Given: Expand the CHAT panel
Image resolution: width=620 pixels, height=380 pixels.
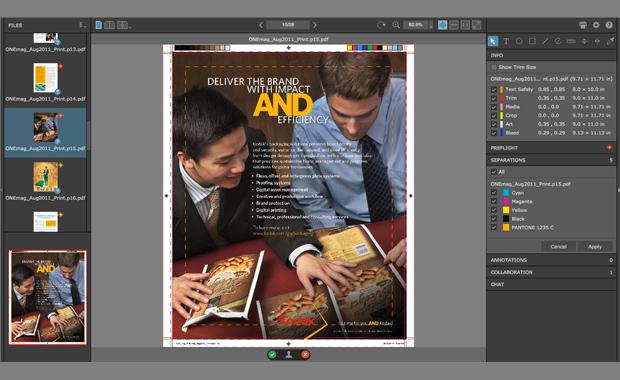Looking at the screenshot, I should tap(551, 285).
